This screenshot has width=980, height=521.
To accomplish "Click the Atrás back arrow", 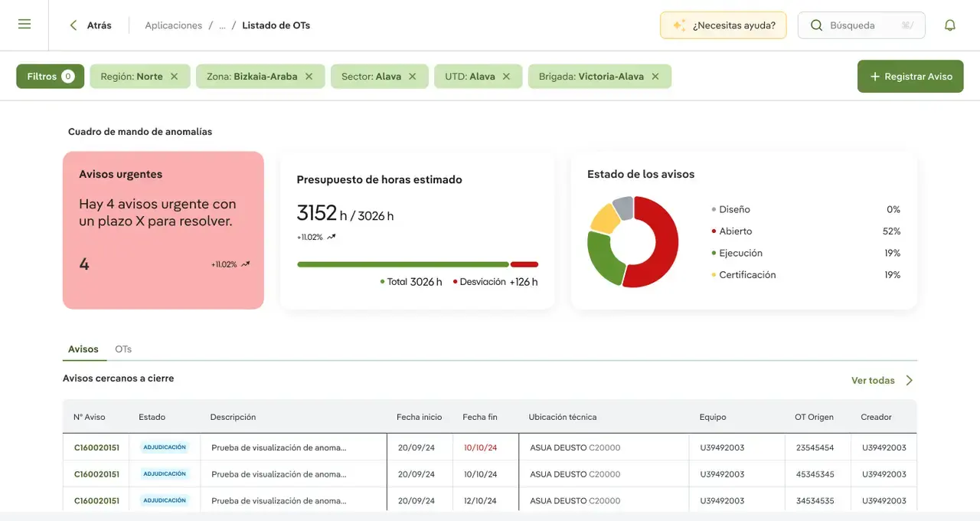I will (73, 25).
